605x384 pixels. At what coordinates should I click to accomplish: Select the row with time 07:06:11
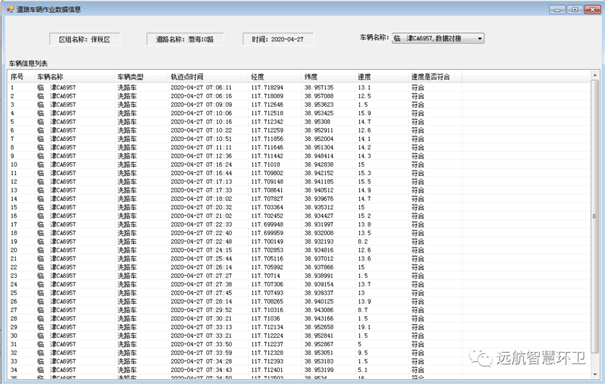[x=299, y=88]
